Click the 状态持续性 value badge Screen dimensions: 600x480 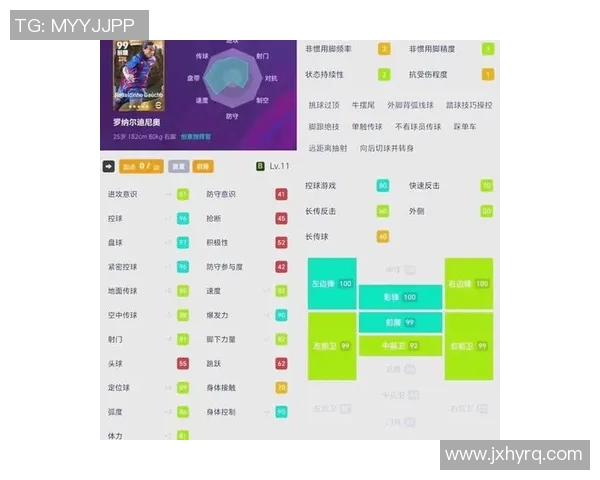pyautogui.click(x=384, y=74)
